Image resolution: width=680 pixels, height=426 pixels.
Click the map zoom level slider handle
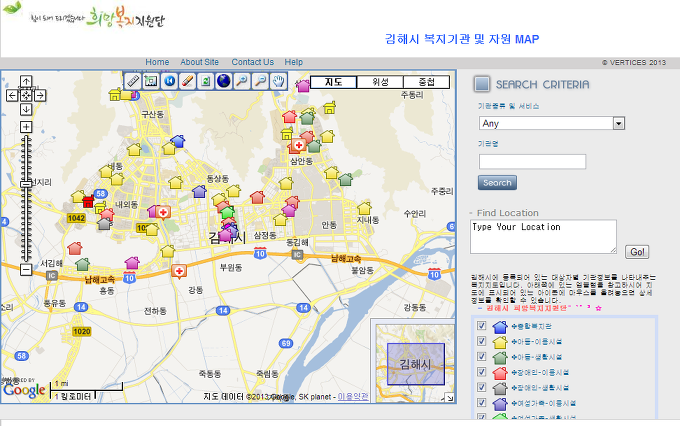coord(26,184)
